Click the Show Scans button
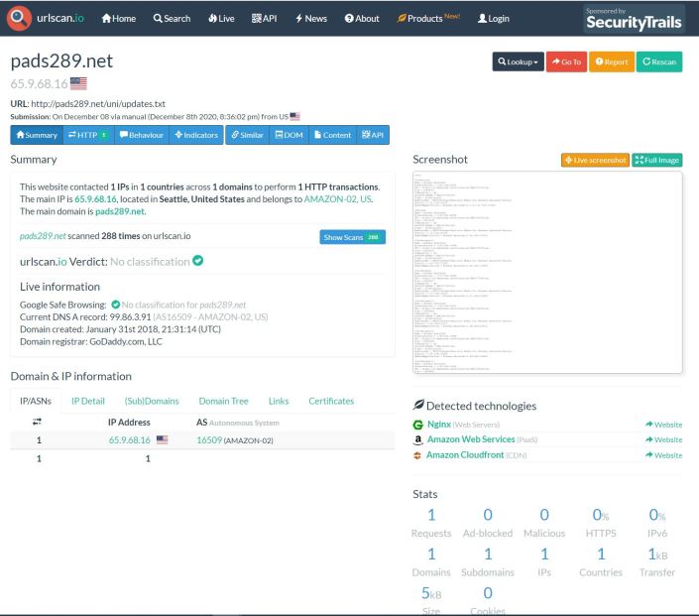Image resolution: width=699 pixels, height=616 pixels. tap(352, 237)
